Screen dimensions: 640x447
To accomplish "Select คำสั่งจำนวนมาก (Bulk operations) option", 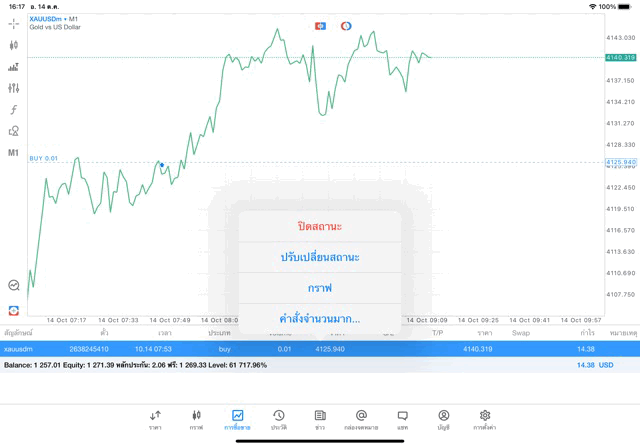I will (320, 319).
